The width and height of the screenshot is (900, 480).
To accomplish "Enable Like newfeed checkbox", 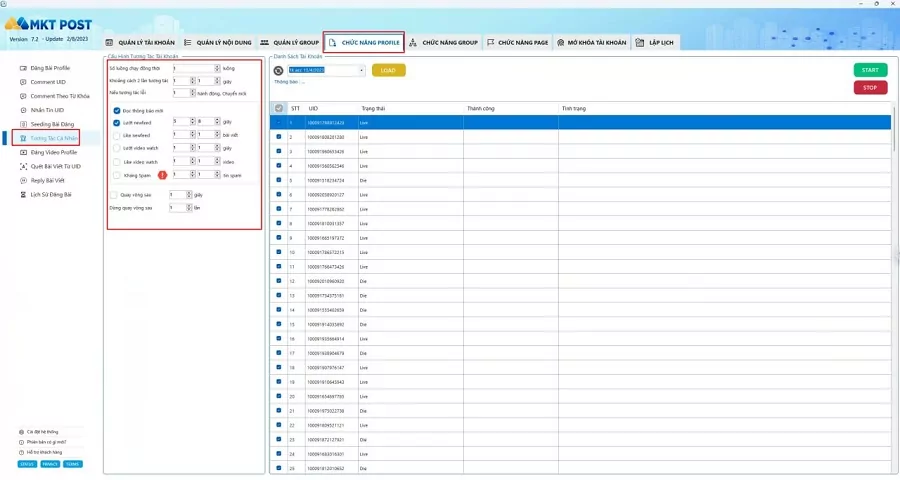I will (x=117, y=136).
